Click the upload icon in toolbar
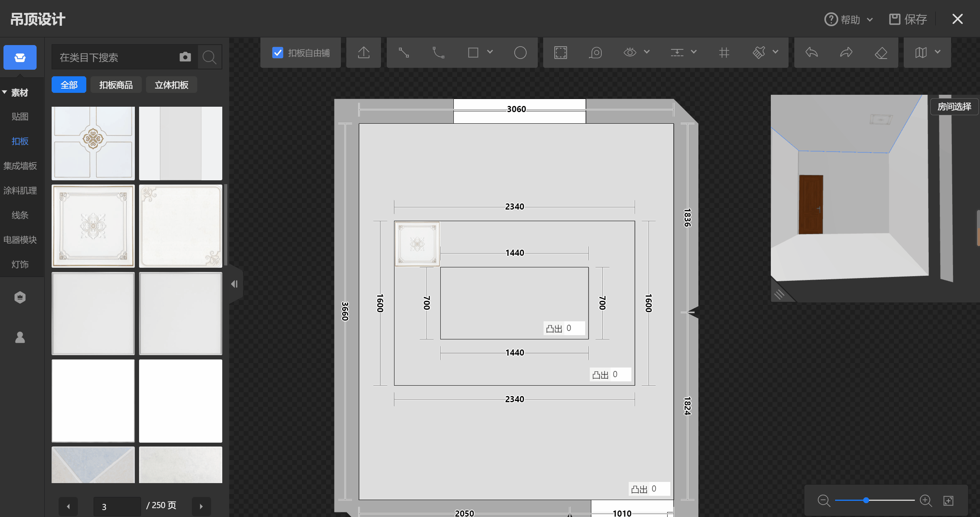This screenshot has height=517, width=980. (x=363, y=52)
